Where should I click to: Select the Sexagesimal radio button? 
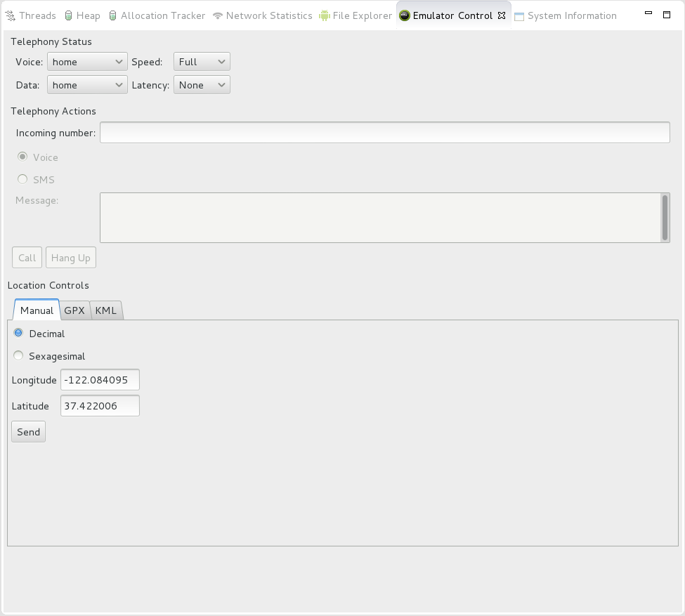coord(18,355)
